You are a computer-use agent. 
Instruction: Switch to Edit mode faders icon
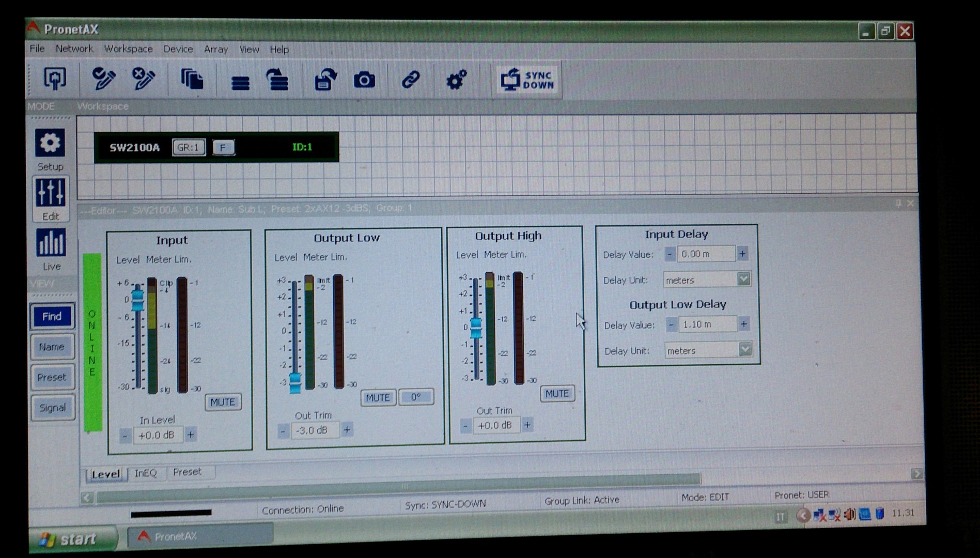point(50,193)
